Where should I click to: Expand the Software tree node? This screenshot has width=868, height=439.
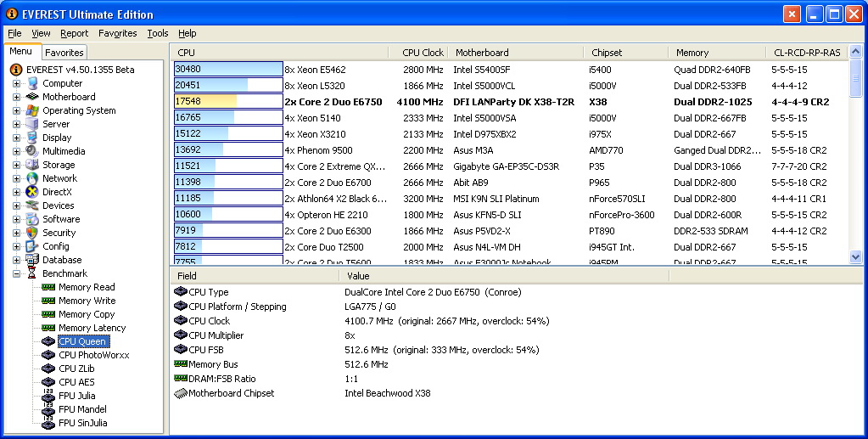pos(16,219)
